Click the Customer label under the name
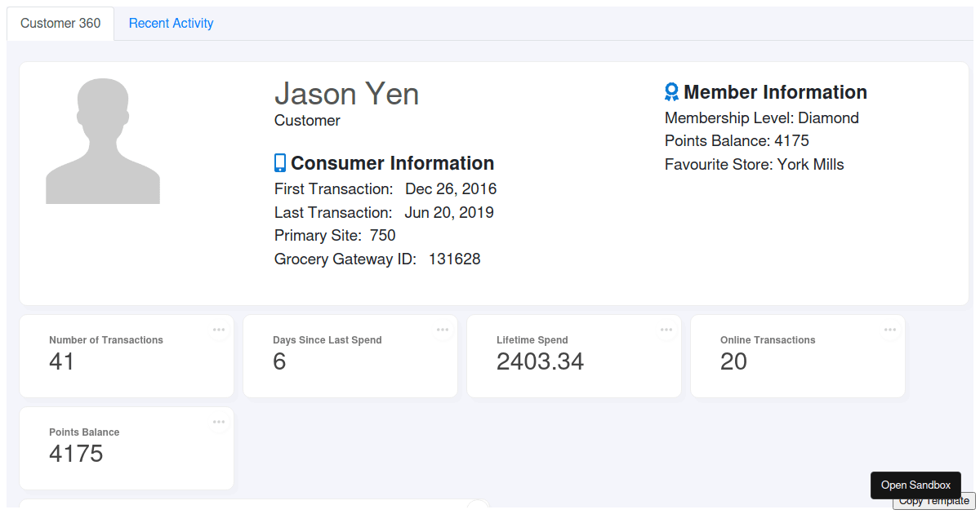The height and width of the screenshot is (514, 980). click(307, 121)
